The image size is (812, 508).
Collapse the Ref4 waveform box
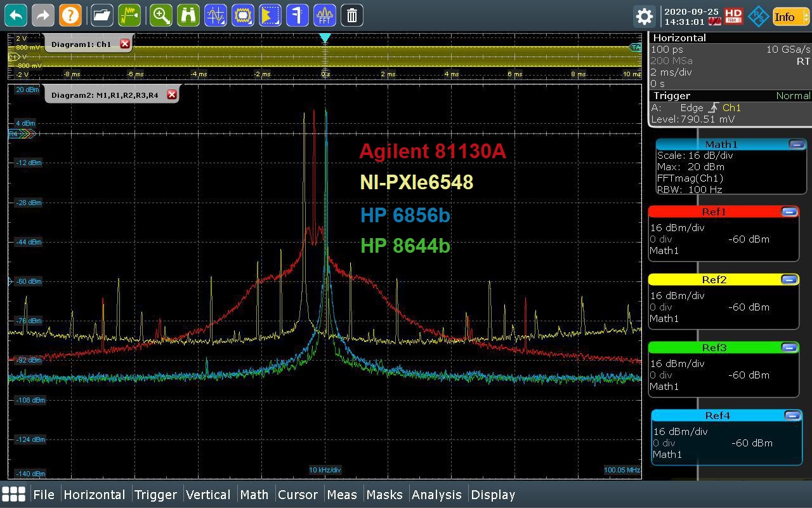tap(792, 415)
